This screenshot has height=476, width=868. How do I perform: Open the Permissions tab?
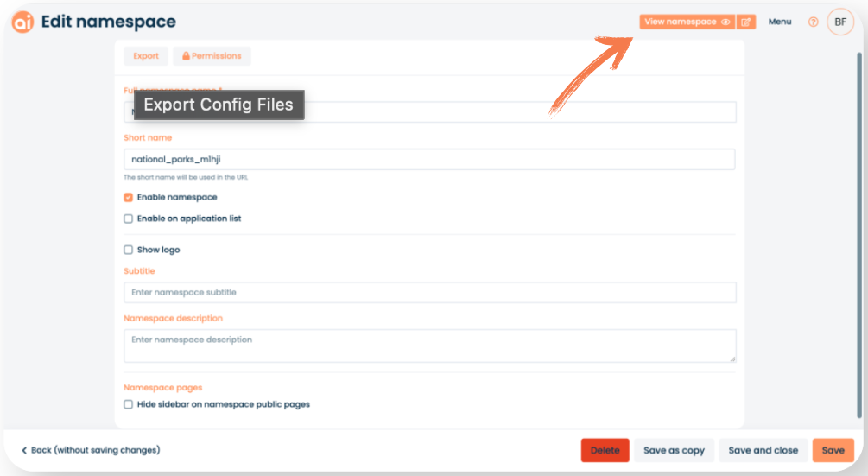click(x=212, y=56)
